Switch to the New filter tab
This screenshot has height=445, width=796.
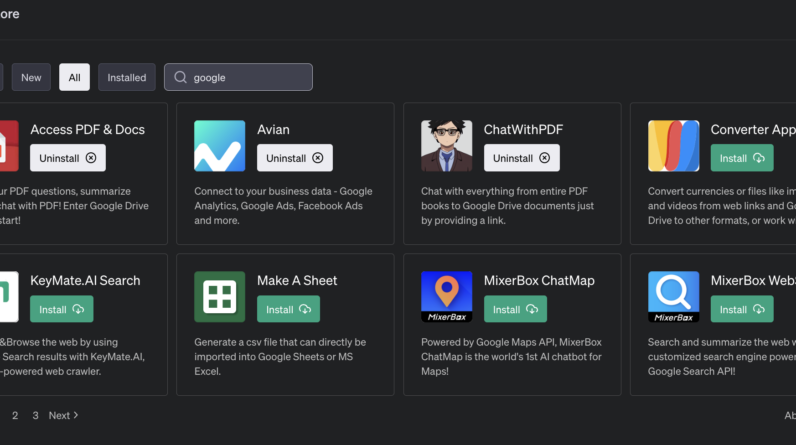31,77
